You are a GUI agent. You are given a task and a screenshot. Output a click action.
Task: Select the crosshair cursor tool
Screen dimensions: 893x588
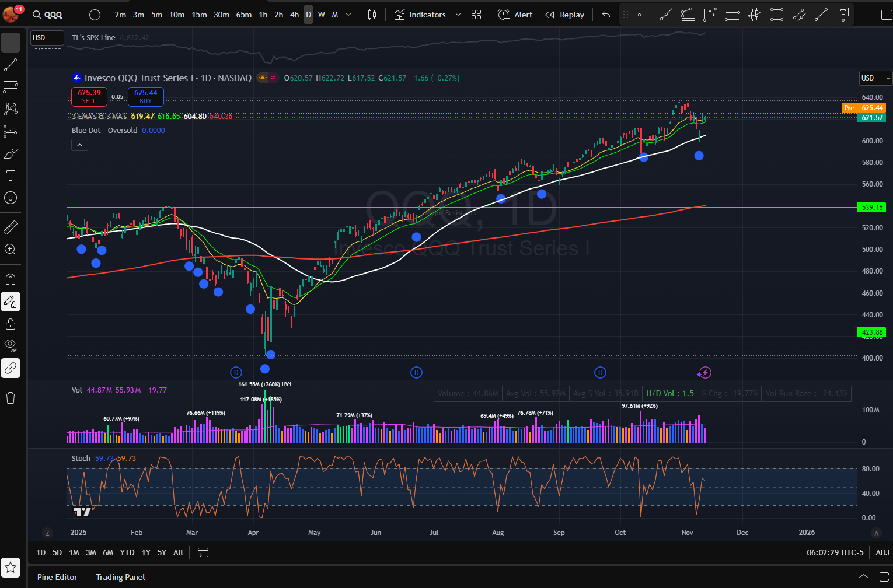click(x=11, y=43)
